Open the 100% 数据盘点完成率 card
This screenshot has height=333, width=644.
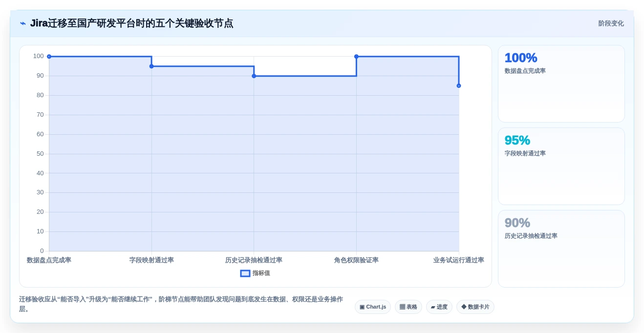pos(561,84)
